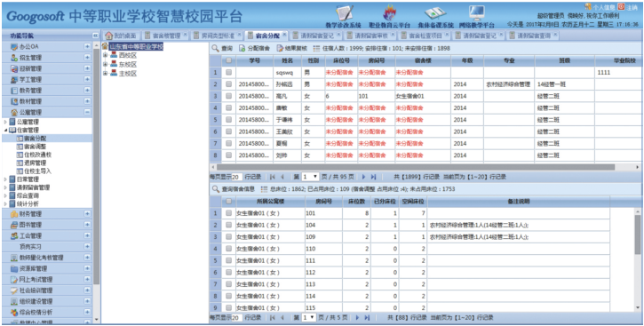Click the 查询 magnifier icon above the student table
644x326 pixels.
[x=215, y=49]
